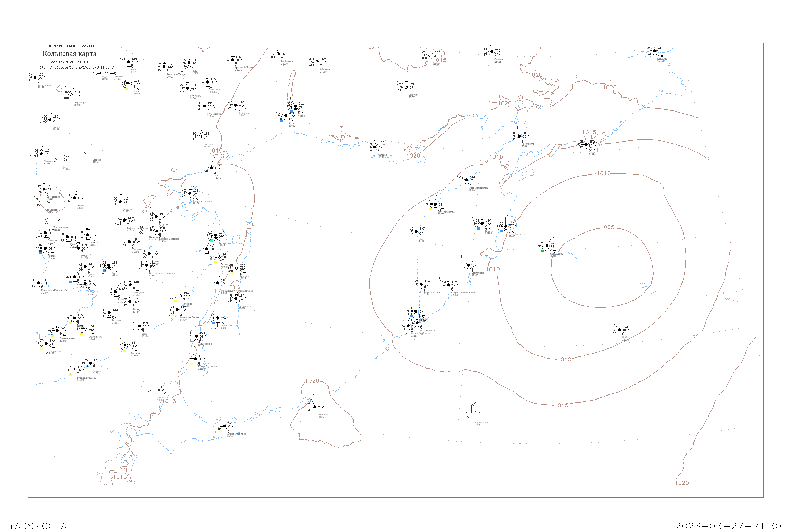This screenshot has width=798, height=532.
Task: Click the Никольское station circle marker
Action: click(547, 246)
